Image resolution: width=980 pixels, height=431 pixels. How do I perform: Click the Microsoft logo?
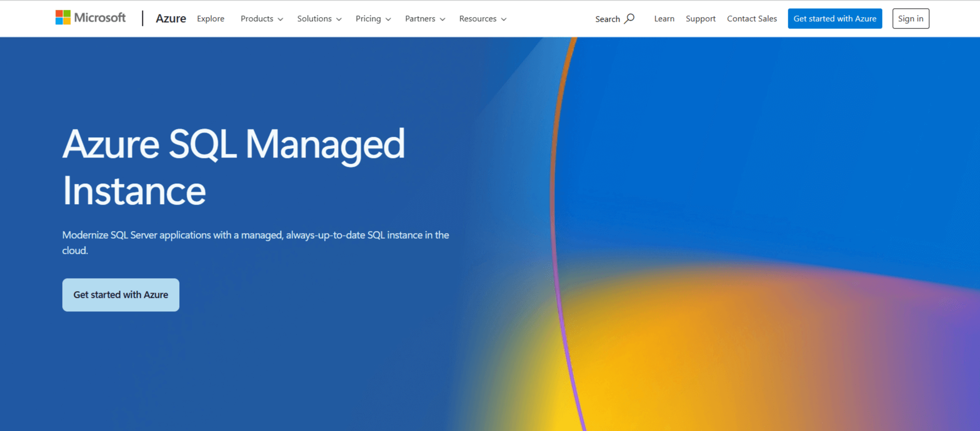pyautogui.click(x=91, y=18)
